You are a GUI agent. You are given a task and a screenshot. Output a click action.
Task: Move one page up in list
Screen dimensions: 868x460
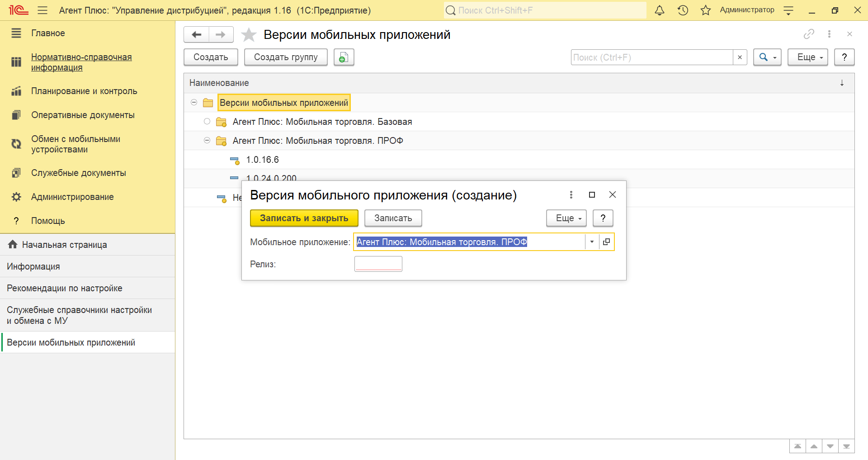point(814,446)
